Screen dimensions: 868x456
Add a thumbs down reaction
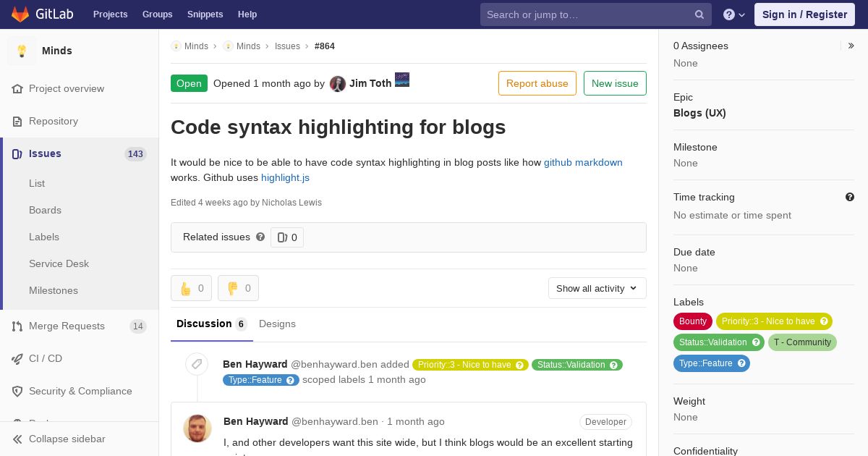coord(238,288)
